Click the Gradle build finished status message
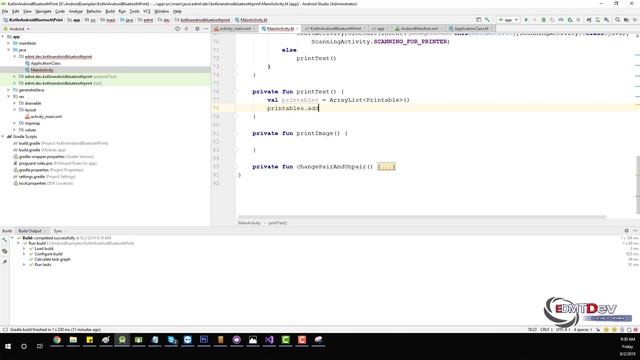The height and width of the screenshot is (360, 640). pyautogui.click(x=55, y=329)
